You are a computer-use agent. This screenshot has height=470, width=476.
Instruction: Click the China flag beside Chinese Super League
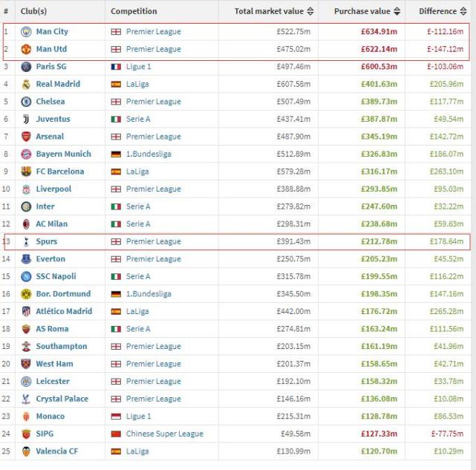(116, 434)
